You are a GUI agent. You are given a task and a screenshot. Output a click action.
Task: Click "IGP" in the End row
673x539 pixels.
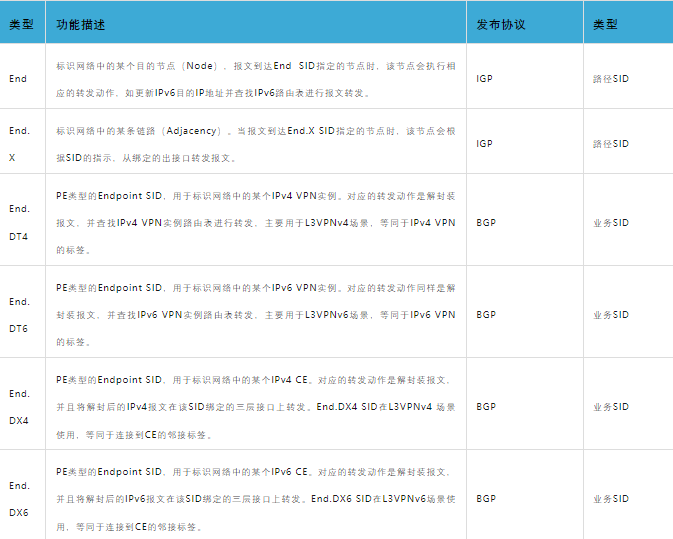point(484,79)
